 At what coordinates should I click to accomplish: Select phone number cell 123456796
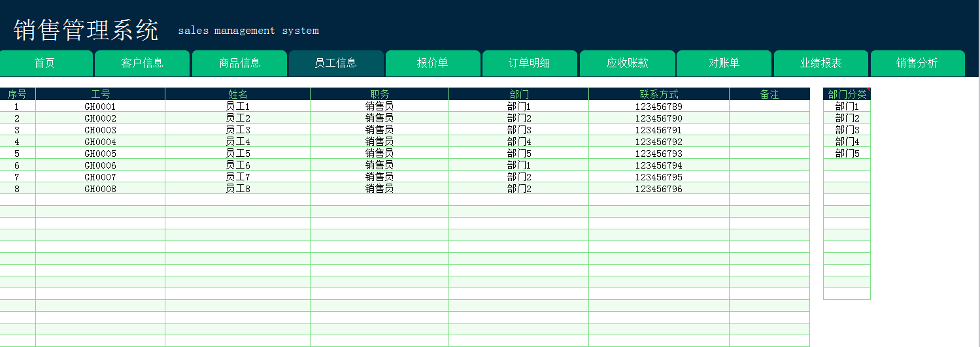tap(659, 188)
